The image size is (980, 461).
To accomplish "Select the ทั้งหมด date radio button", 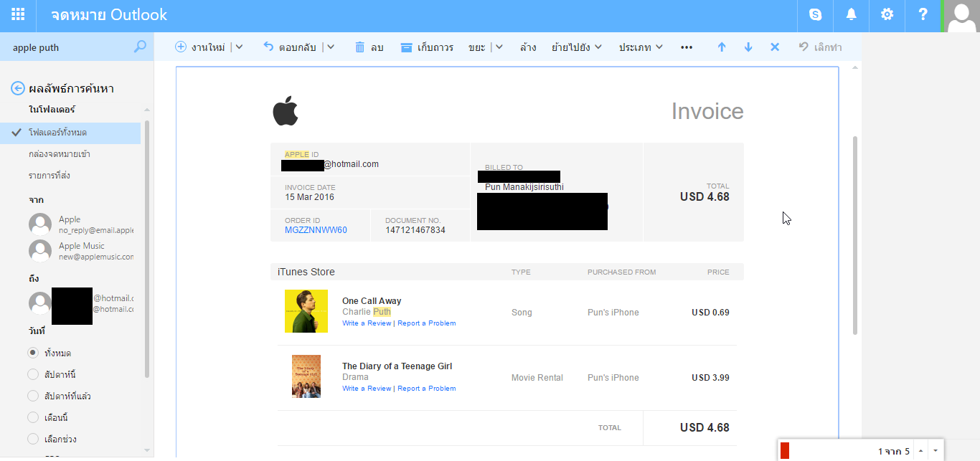I will click(x=33, y=353).
